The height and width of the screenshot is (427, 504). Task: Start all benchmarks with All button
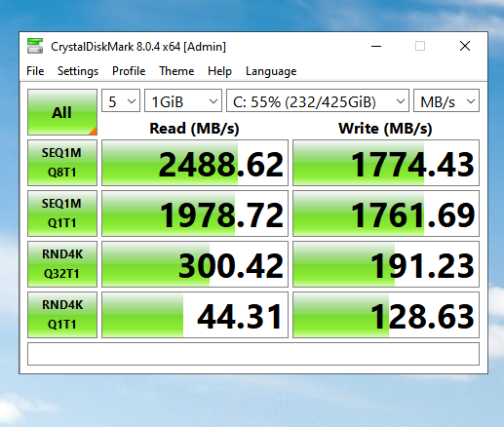pos(62,112)
